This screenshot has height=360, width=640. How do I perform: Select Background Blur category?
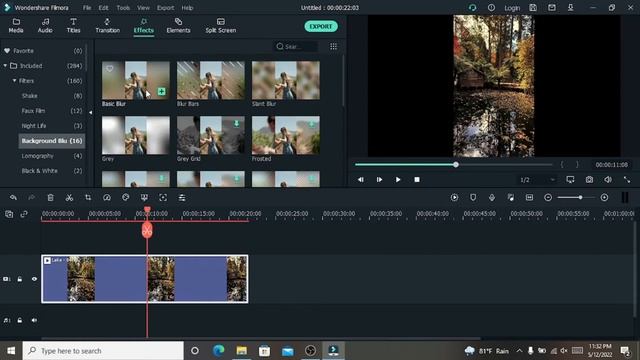(52, 141)
